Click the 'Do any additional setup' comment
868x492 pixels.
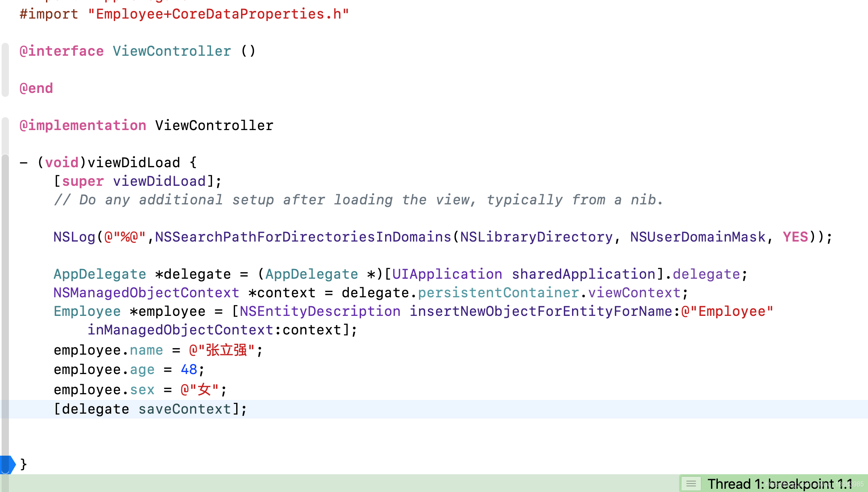click(359, 200)
